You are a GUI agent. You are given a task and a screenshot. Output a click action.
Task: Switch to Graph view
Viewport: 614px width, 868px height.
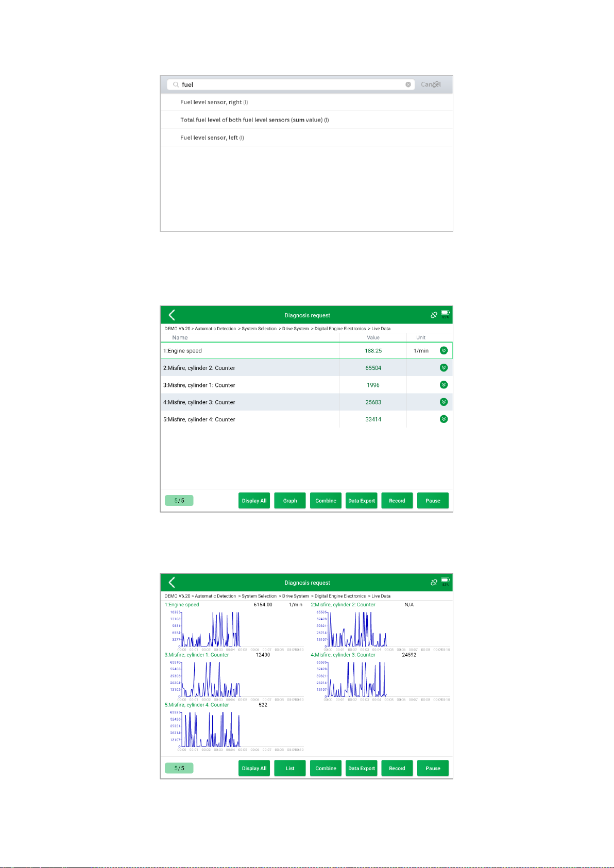click(x=290, y=501)
